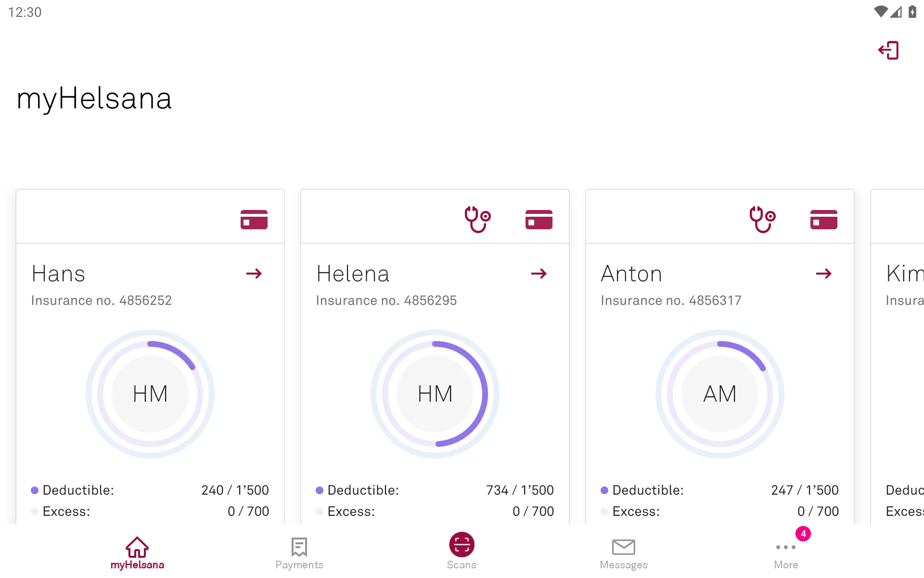Open Hans's insurance card icon

click(x=254, y=220)
